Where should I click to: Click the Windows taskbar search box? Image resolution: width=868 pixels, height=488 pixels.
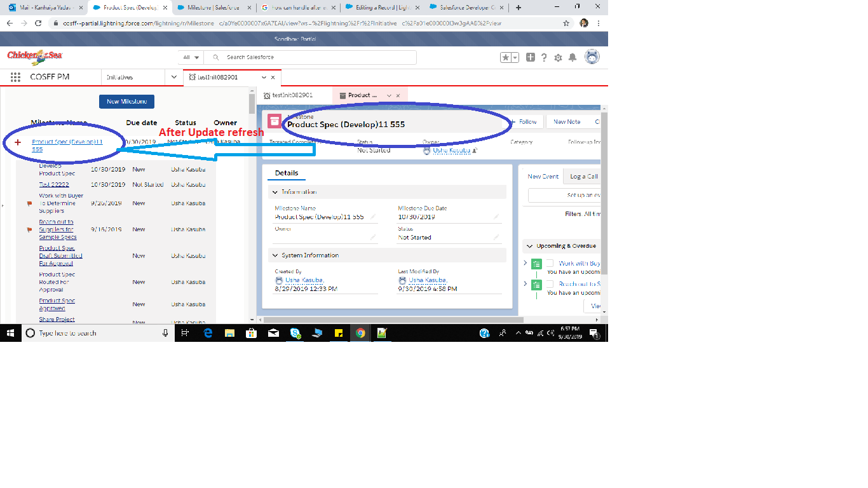pyautogui.click(x=98, y=333)
